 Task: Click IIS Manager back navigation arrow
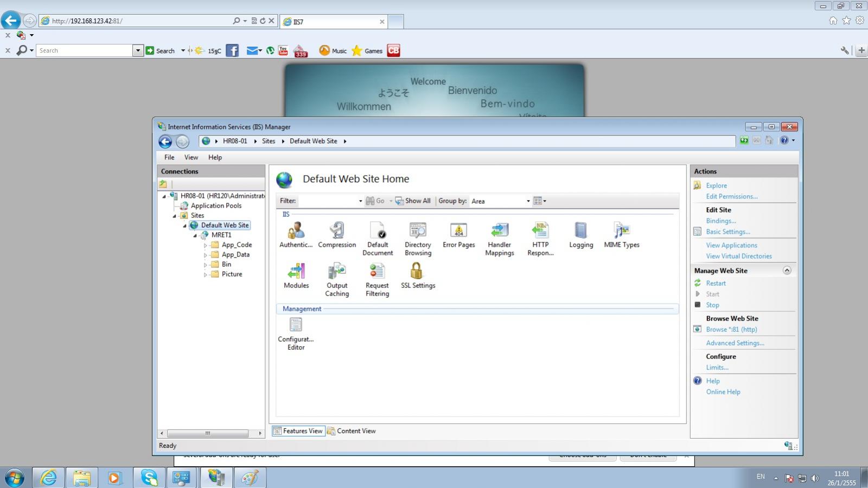[165, 142]
